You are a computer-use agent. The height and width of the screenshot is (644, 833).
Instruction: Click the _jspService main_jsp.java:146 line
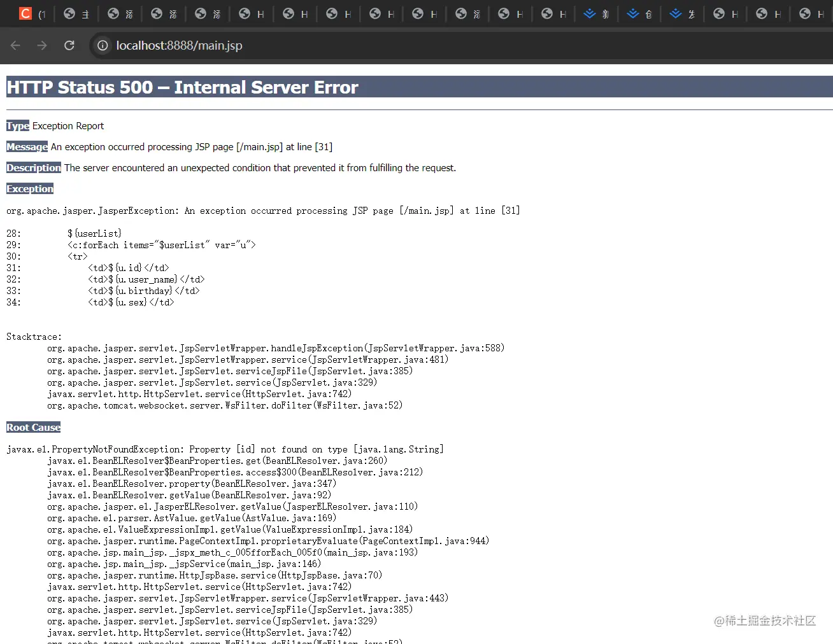point(184,564)
